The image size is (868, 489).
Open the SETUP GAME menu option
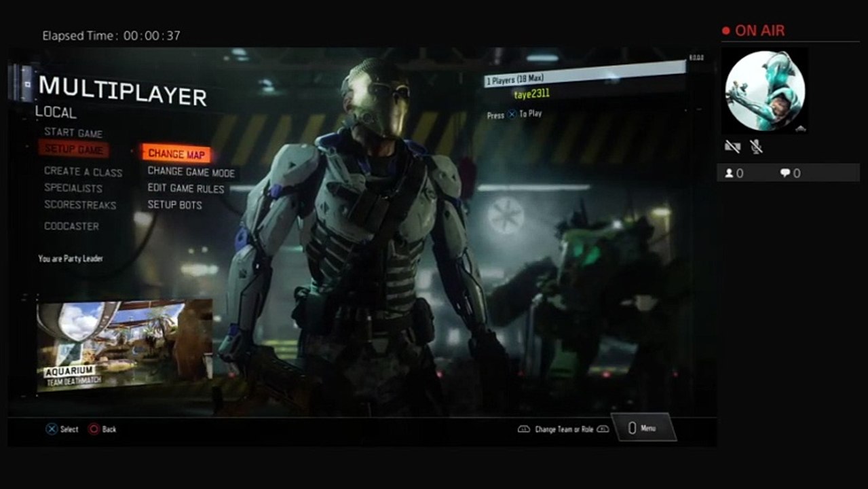73,149
